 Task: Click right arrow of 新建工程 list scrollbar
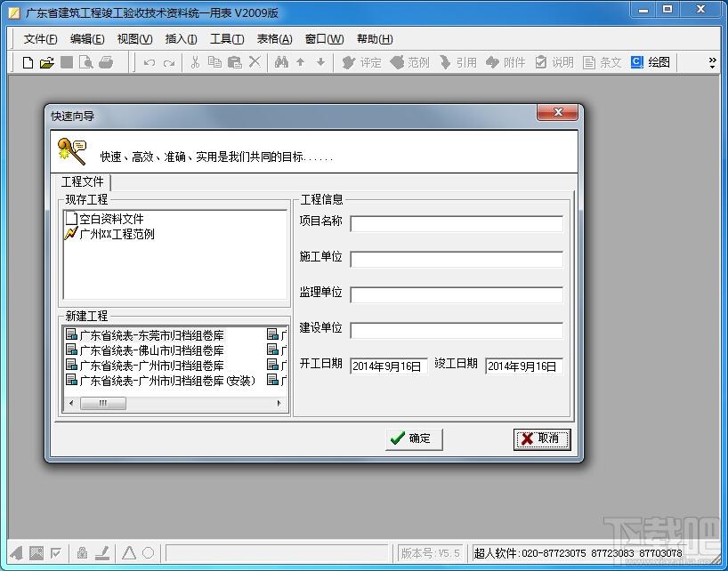[x=279, y=404]
